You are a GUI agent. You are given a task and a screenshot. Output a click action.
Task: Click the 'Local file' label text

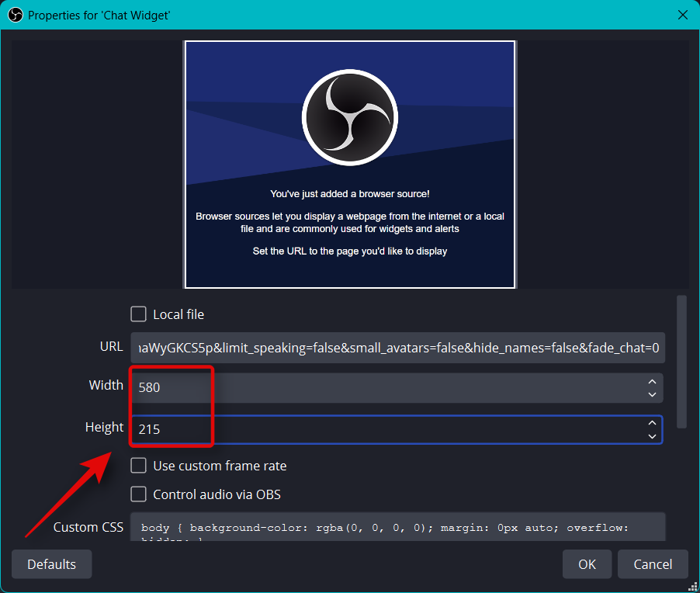point(178,314)
